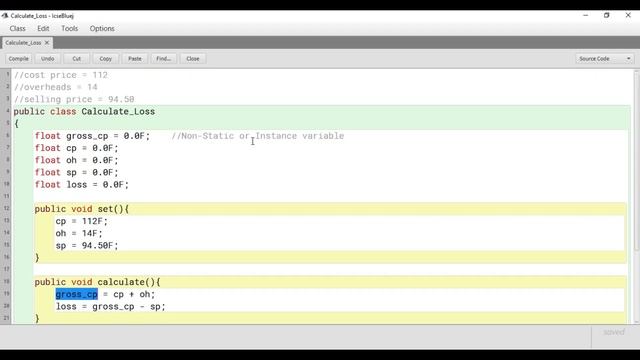Click the Copy button
The width and height of the screenshot is (640, 360).
pos(105,59)
